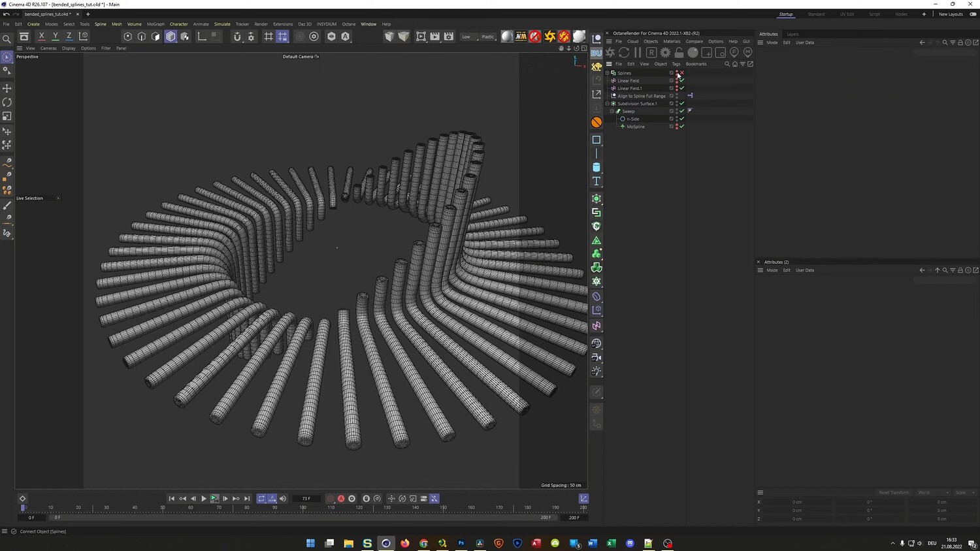This screenshot has width=980, height=551.
Task: Collapse the Sweep object children
Action: [x=612, y=112]
